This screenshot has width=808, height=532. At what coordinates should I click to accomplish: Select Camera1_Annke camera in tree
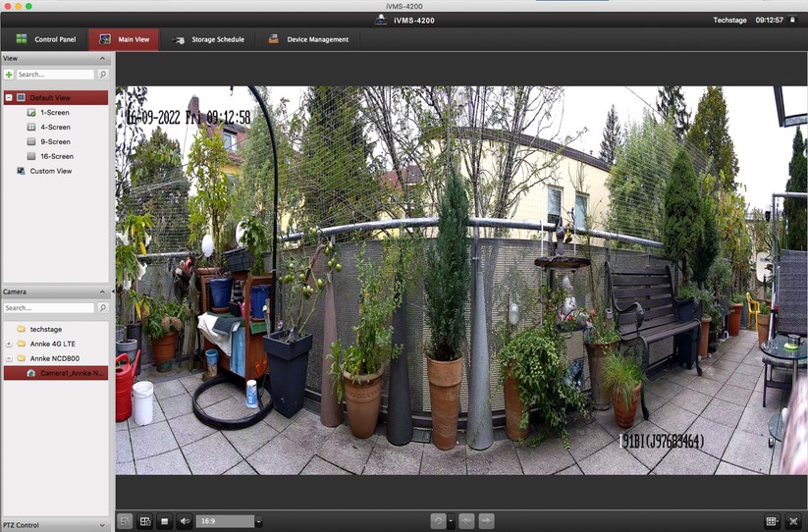pos(69,373)
